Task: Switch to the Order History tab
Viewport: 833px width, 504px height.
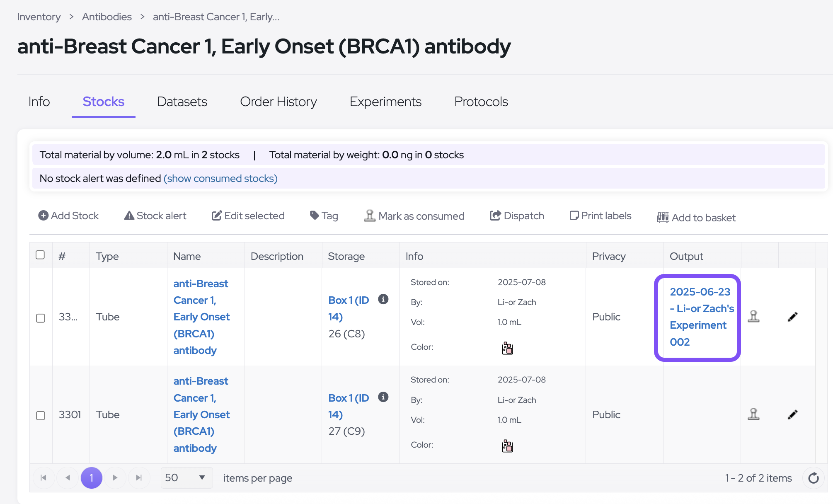Action: click(x=278, y=102)
